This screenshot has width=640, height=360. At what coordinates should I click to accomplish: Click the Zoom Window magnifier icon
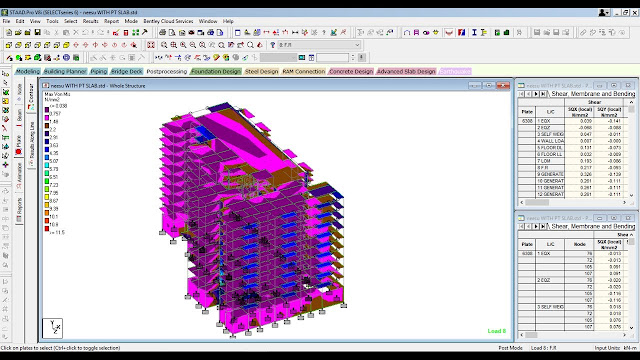[164, 45]
